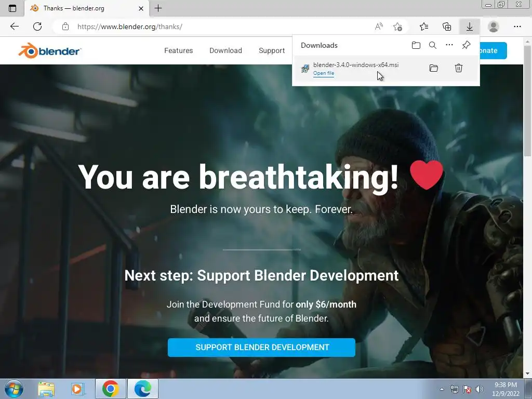Click blender-3.4.0-windows-x64.msi file name
The width and height of the screenshot is (532, 399).
(356, 65)
